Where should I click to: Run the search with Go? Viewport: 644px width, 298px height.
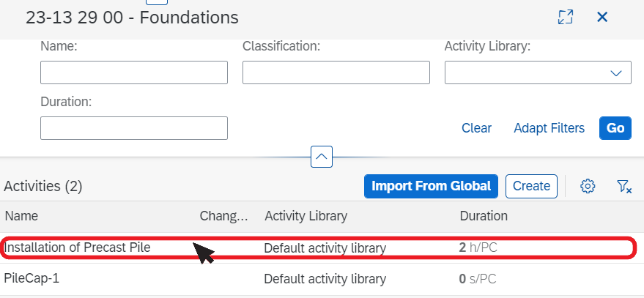click(615, 128)
